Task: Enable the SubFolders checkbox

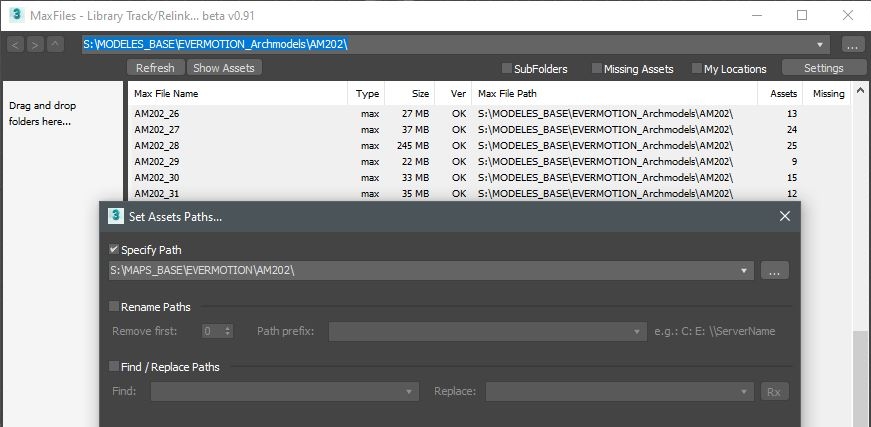Action: [507, 69]
